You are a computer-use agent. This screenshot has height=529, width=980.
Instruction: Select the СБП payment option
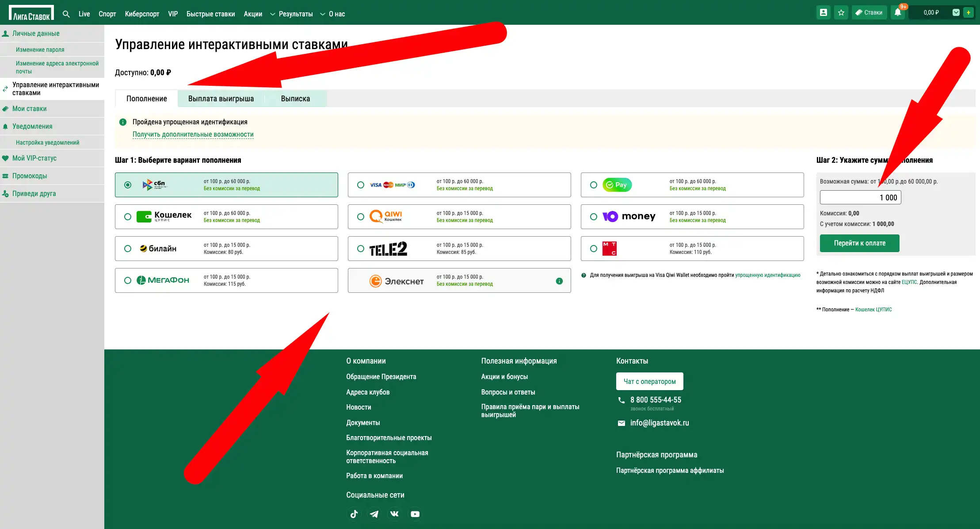(x=226, y=185)
